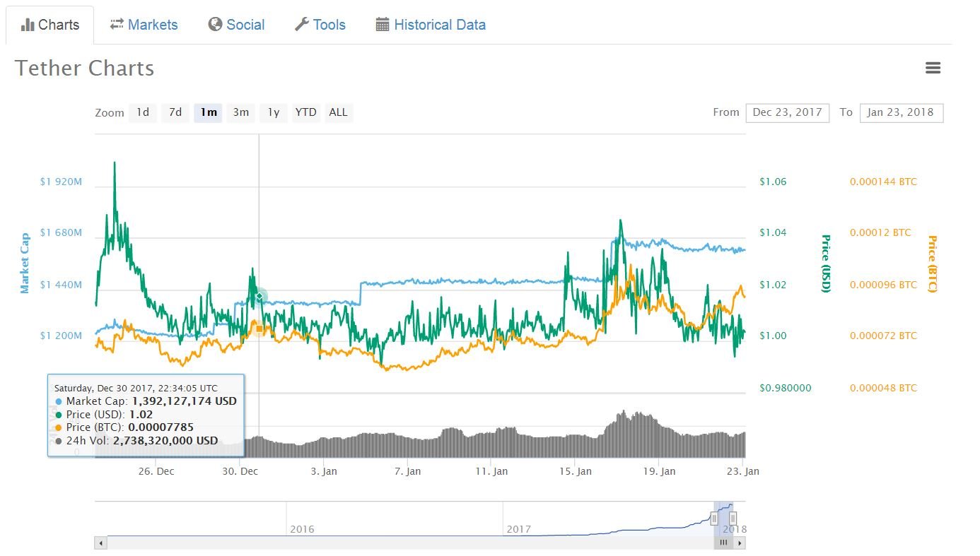Click the Tether Charts heading

84,69
